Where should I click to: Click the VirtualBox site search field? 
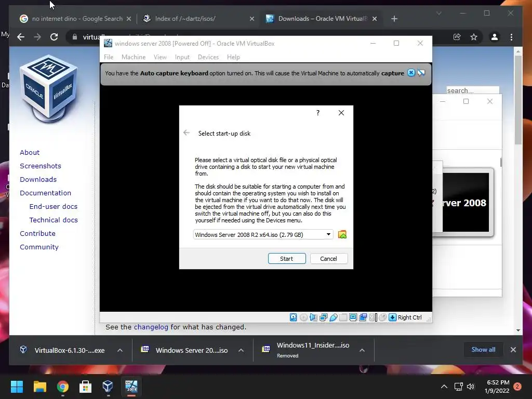(x=473, y=90)
